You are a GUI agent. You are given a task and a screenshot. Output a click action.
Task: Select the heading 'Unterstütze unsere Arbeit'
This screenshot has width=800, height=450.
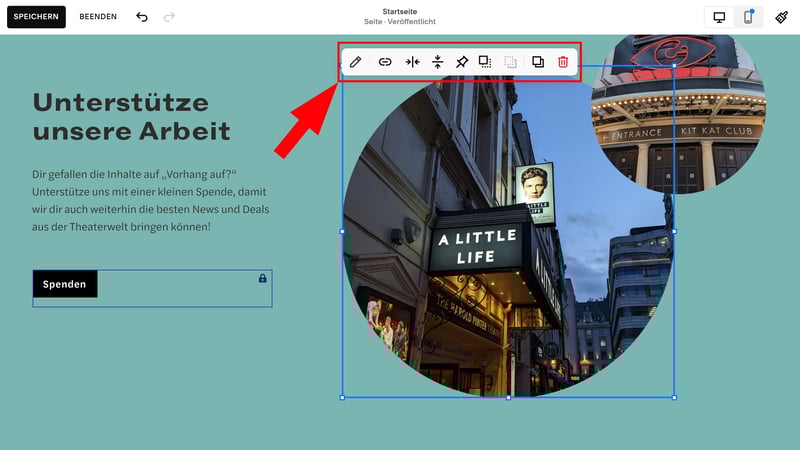tap(131, 117)
